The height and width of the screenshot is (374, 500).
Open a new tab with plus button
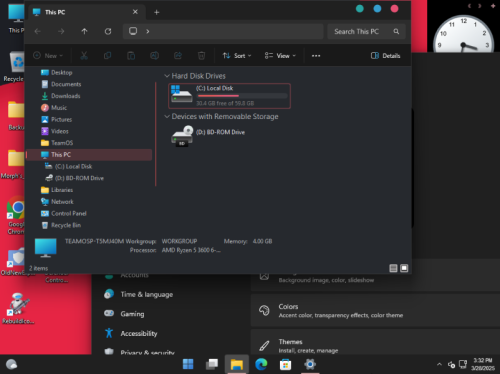pyautogui.click(x=156, y=12)
